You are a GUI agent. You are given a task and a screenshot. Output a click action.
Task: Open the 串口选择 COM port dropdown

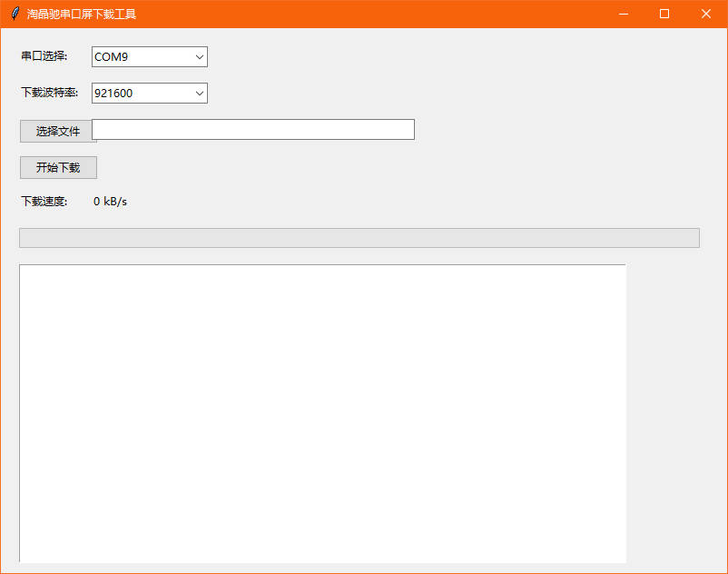(x=148, y=56)
